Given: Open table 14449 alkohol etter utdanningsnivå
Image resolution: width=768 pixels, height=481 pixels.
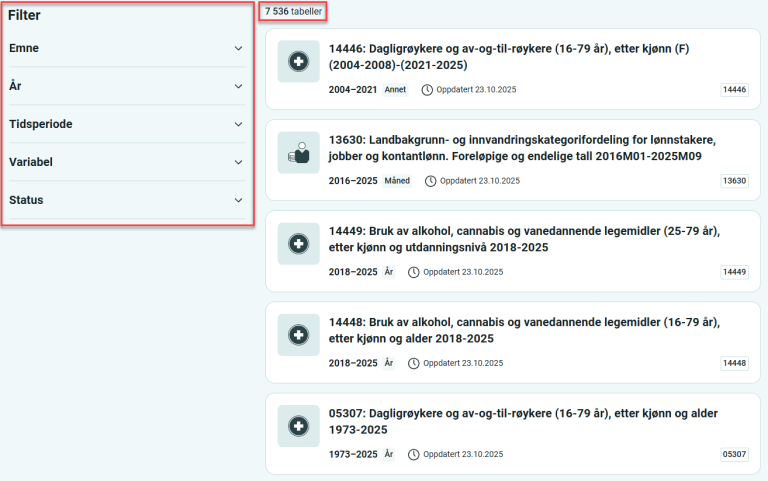Looking at the screenshot, I should pyautogui.click(x=524, y=239).
